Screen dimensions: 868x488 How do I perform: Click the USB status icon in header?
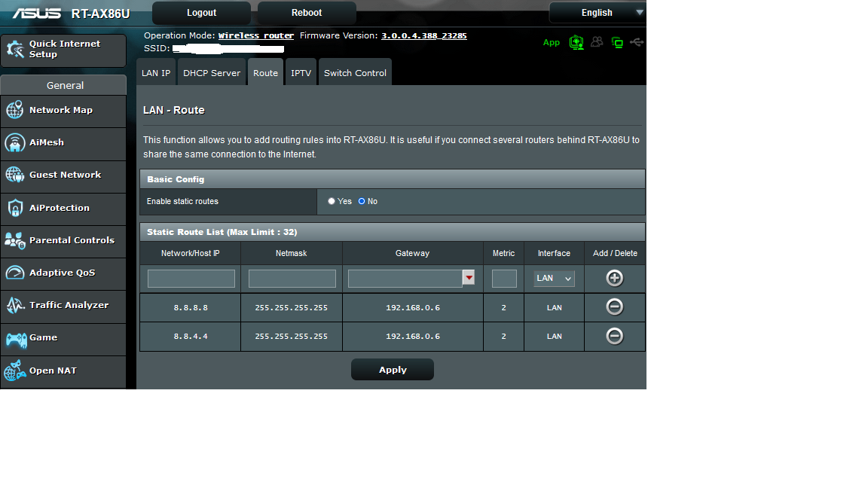(637, 43)
